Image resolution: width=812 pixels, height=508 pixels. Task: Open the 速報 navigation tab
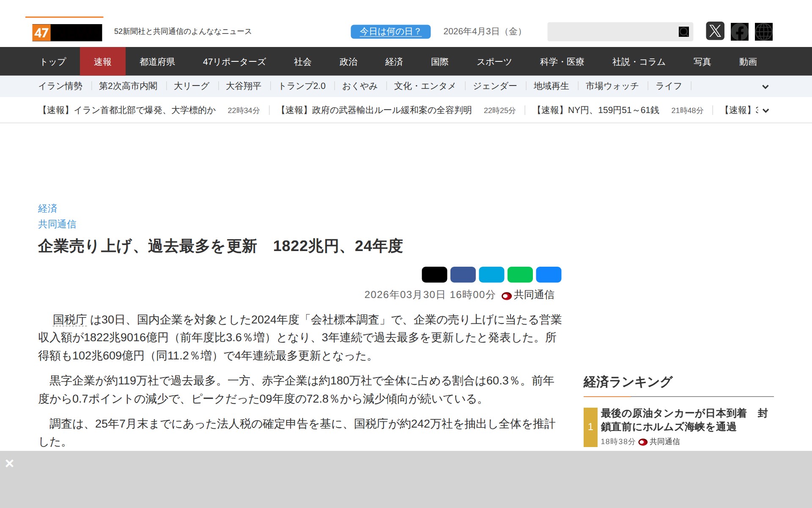pyautogui.click(x=102, y=62)
